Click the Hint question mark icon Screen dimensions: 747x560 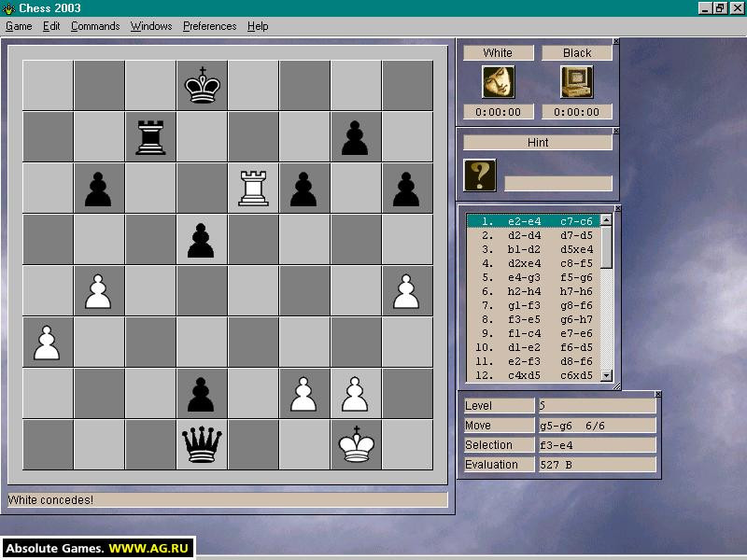pyautogui.click(x=480, y=175)
